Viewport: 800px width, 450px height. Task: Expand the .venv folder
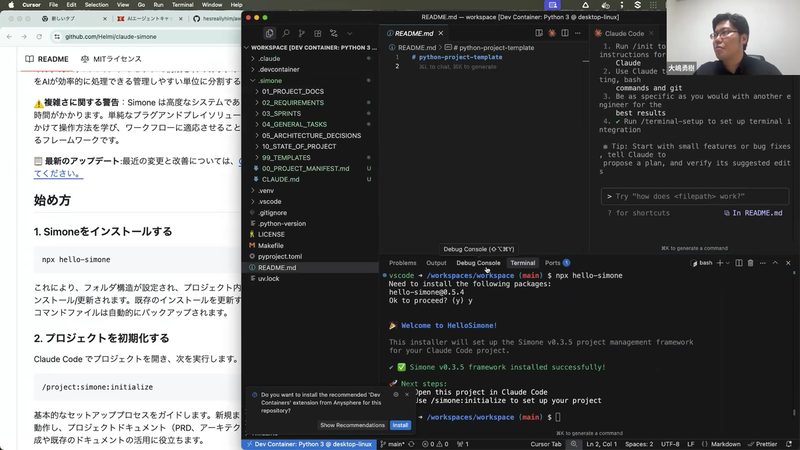coord(311,191)
